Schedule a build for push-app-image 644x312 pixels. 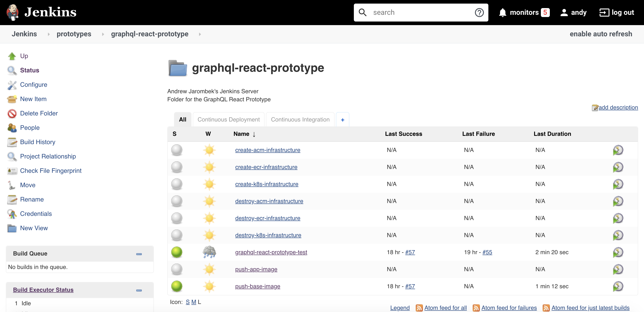coord(618,270)
